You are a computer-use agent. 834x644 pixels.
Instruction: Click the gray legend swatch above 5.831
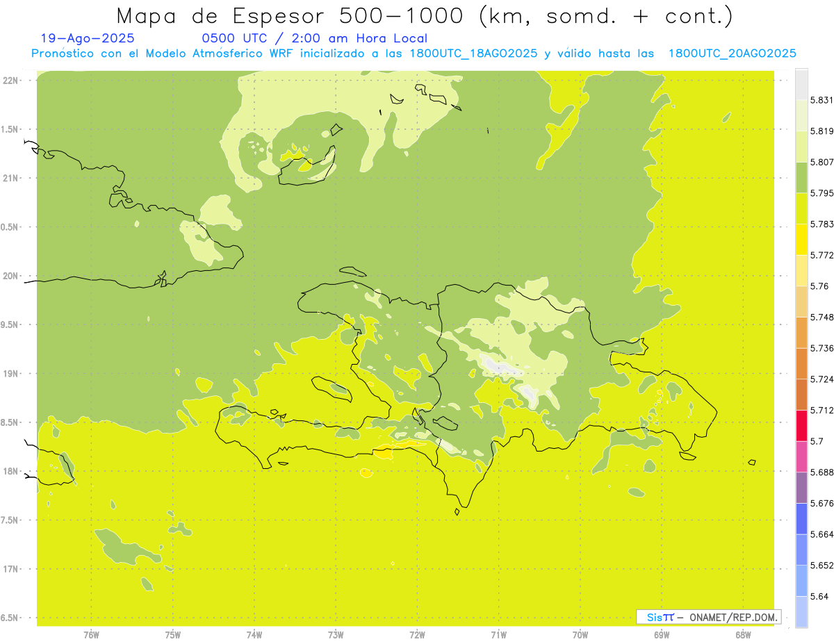pyautogui.click(x=801, y=84)
